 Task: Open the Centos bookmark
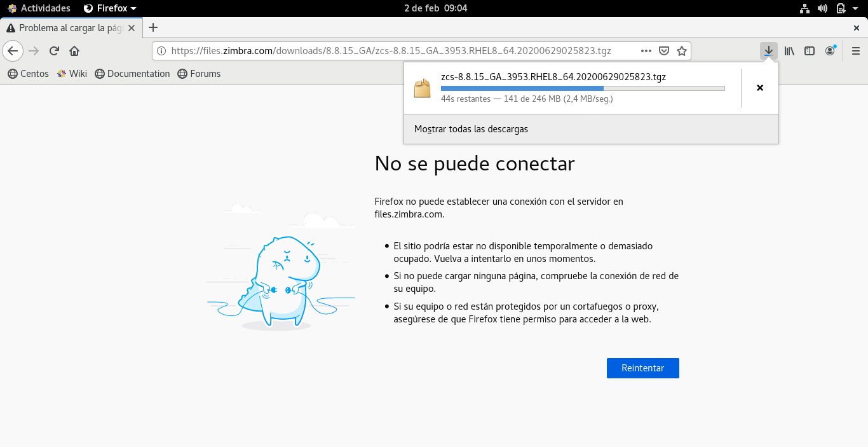[x=28, y=74]
